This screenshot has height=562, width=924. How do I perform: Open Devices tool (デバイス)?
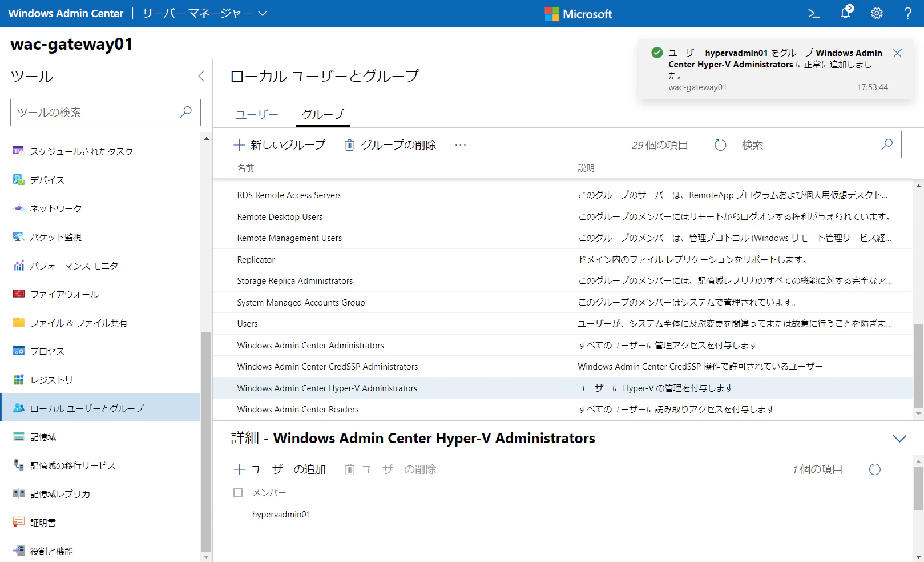(x=101, y=180)
